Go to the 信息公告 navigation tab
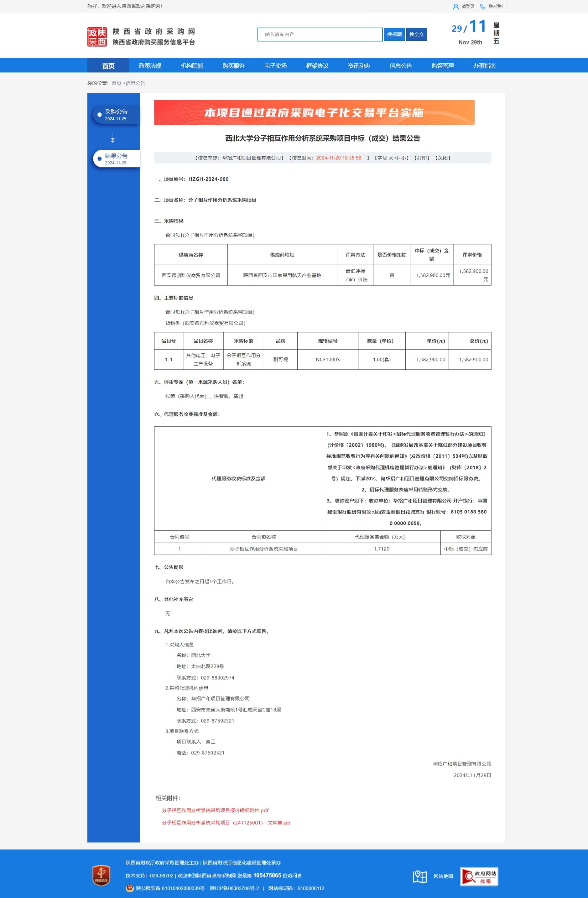The height and width of the screenshot is (898, 588). pos(401,66)
